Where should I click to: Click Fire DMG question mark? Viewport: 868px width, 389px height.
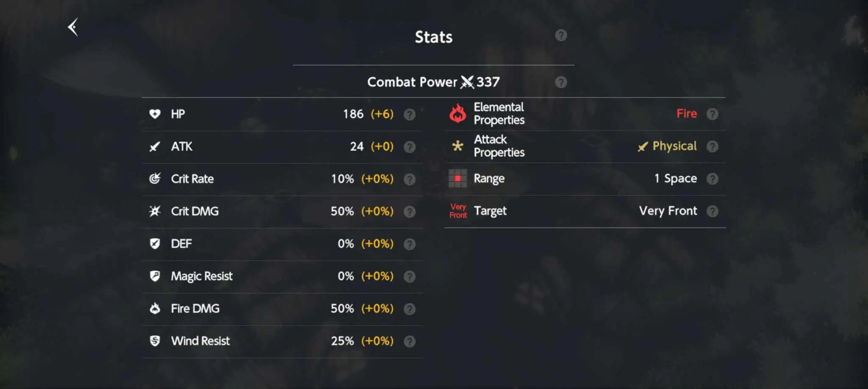(x=409, y=309)
